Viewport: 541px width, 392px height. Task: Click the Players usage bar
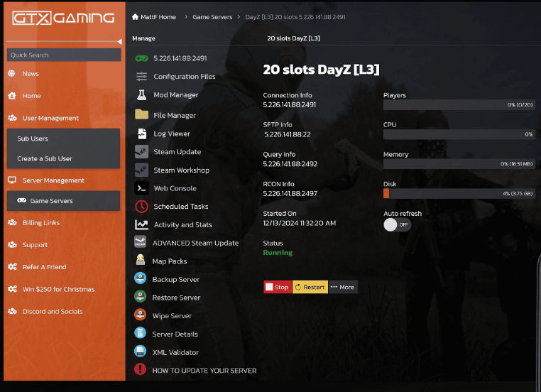tap(459, 104)
